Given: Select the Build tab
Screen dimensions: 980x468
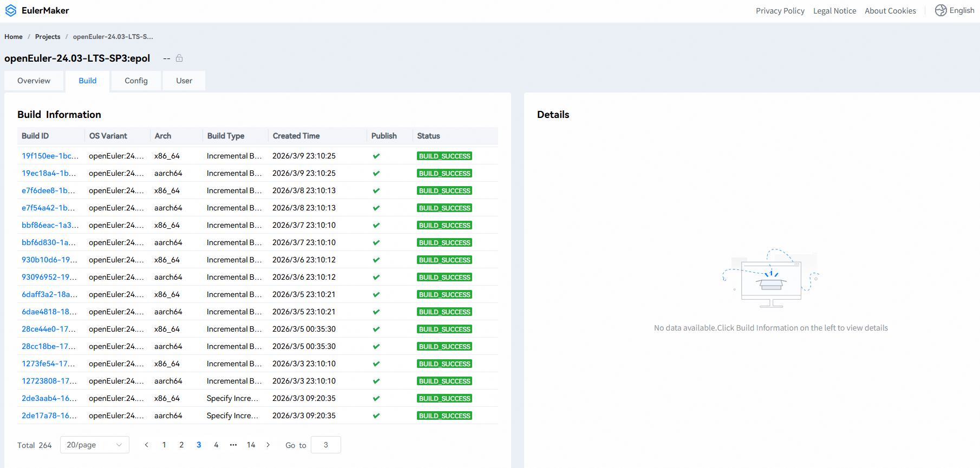Looking at the screenshot, I should point(88,81).
